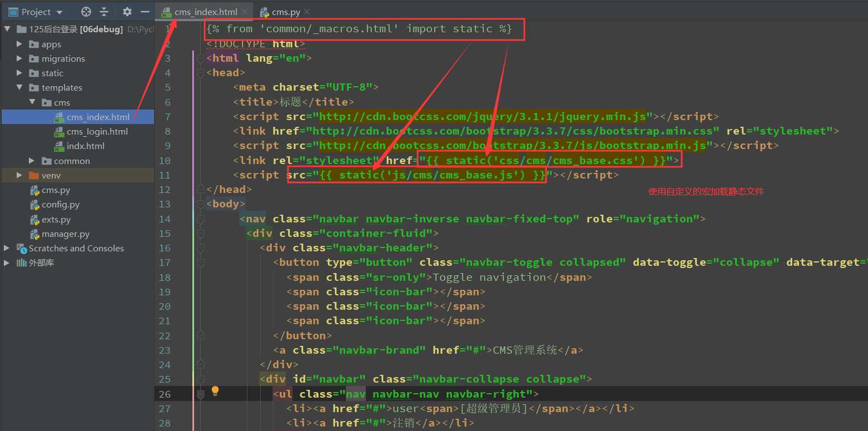The image size is (868, 431).
Task: Hide the Project panel with minus icon
Action: click(145, 12)
